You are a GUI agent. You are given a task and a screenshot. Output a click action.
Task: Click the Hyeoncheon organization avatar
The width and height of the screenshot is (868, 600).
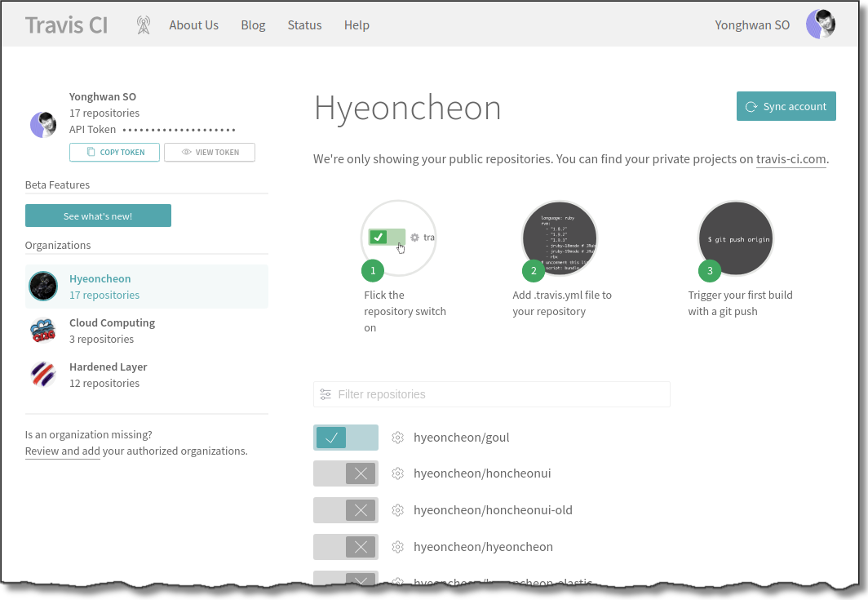(x=43, y=287)
